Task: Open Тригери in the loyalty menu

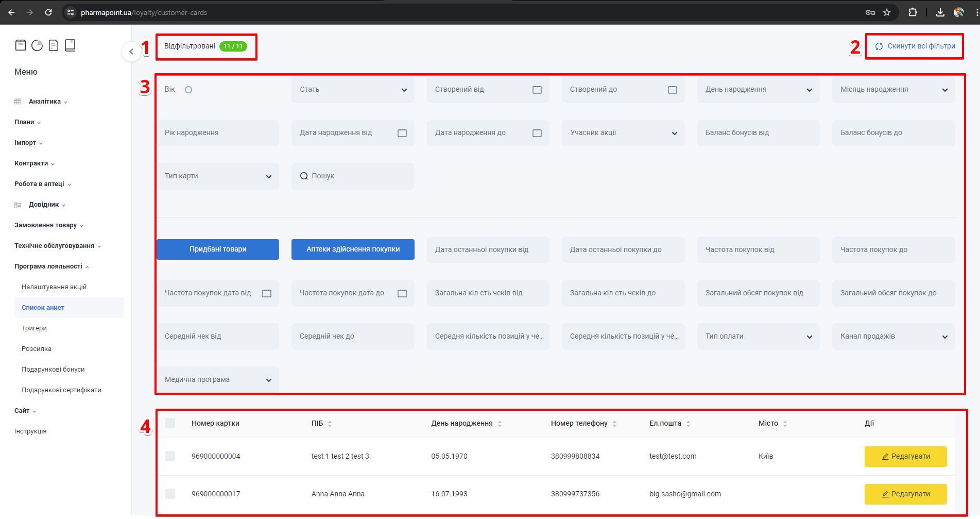Action: click(34, 328)
